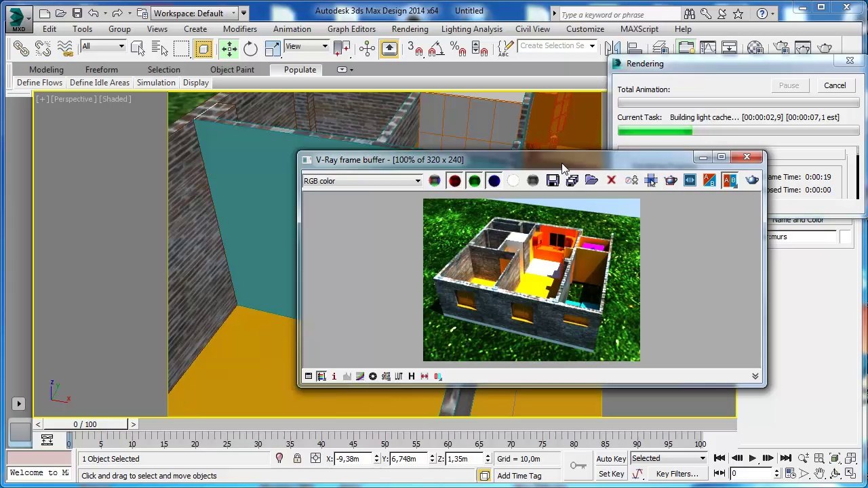Select the Link tool in the main toolbar
The width and height of the screenshot is (868, 488).
coord(21,48)
